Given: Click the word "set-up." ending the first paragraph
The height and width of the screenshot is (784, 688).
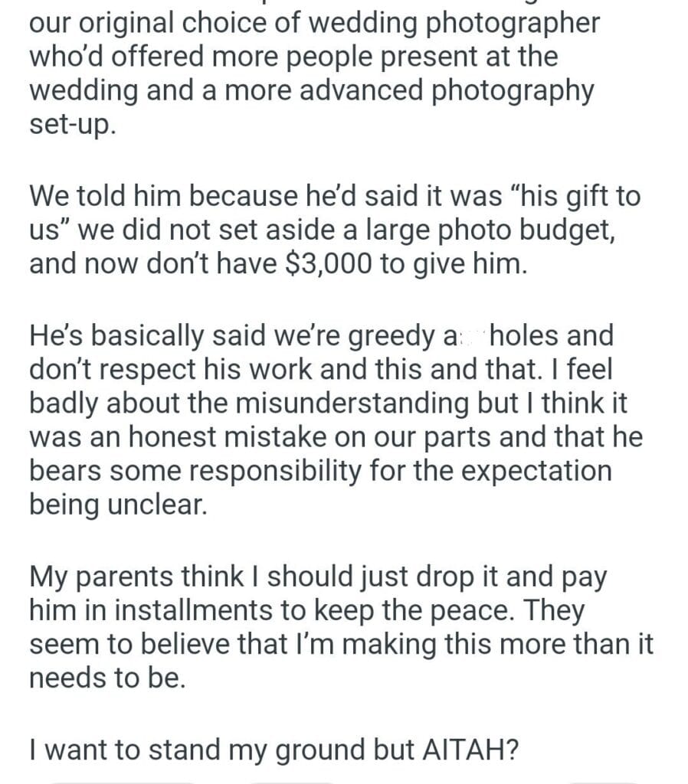Looking at the screenshot, I should click(73, 124).
